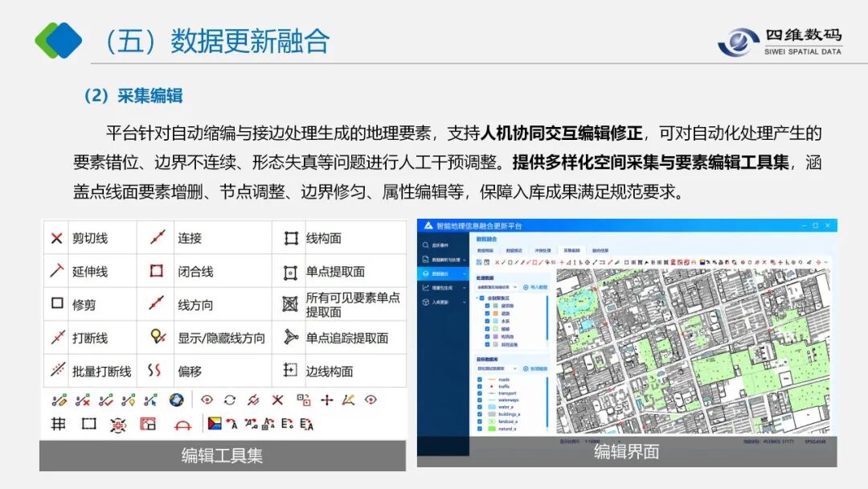Select the 线构面 line-to-polygon icon

tap(291, 238)
